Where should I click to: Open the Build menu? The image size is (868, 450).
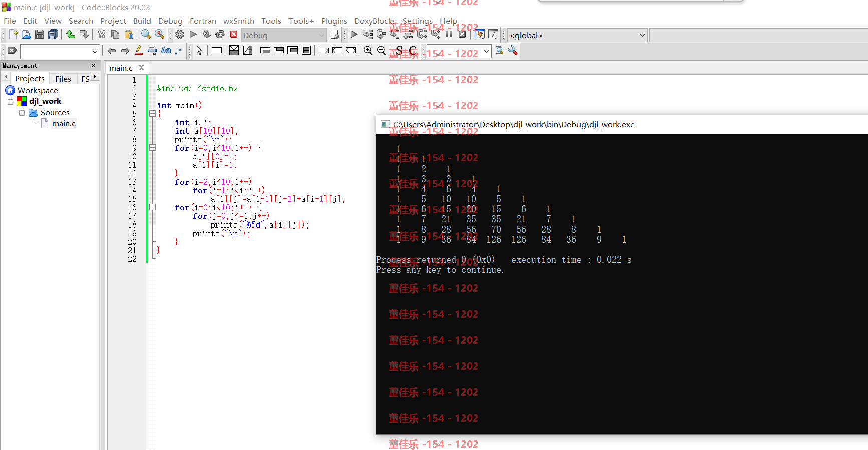pyautogui.click(x=142, y=21)
